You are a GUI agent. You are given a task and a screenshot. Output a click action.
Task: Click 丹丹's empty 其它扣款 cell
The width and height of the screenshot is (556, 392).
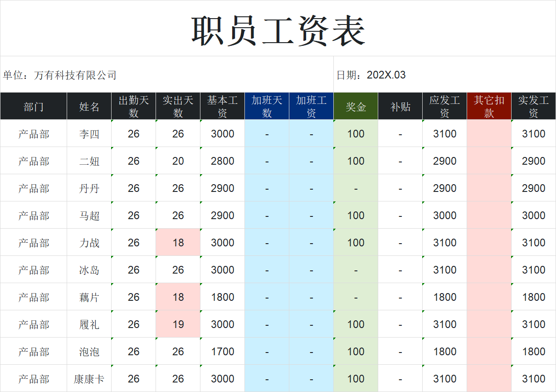(489, 188)
